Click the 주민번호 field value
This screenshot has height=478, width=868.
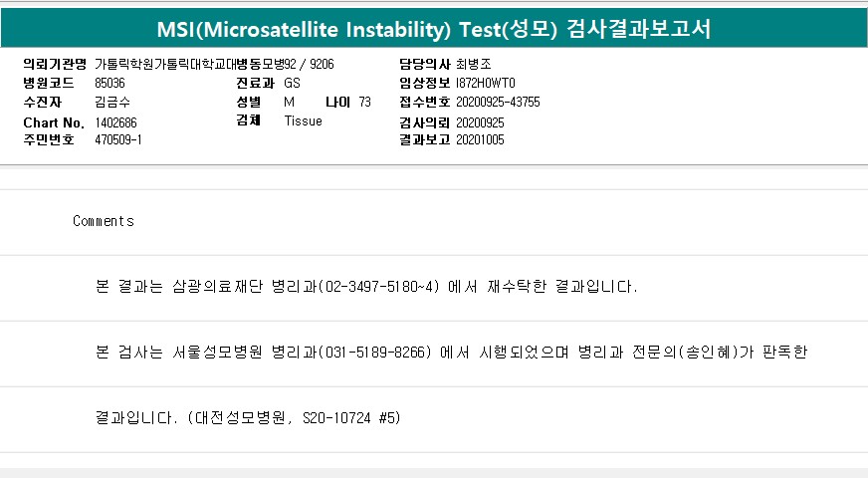[118, 140]
